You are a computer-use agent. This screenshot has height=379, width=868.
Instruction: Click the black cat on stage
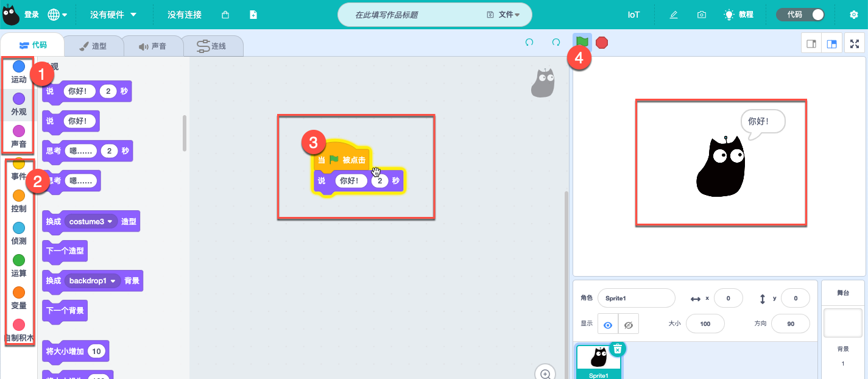point(721,166)
